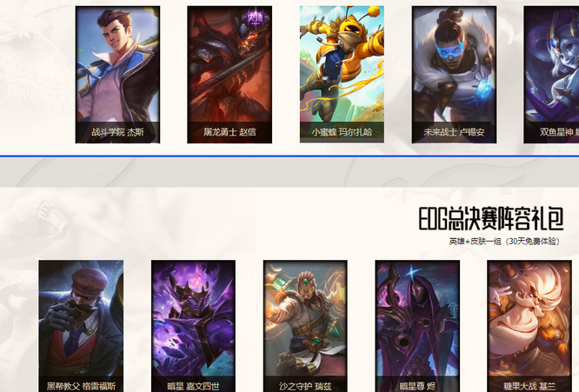Click the 战斗学院 杰斯 caption text

click(117, 132)
